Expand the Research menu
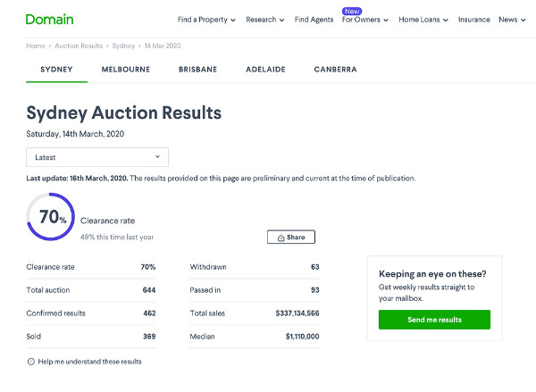 [264, 20]
